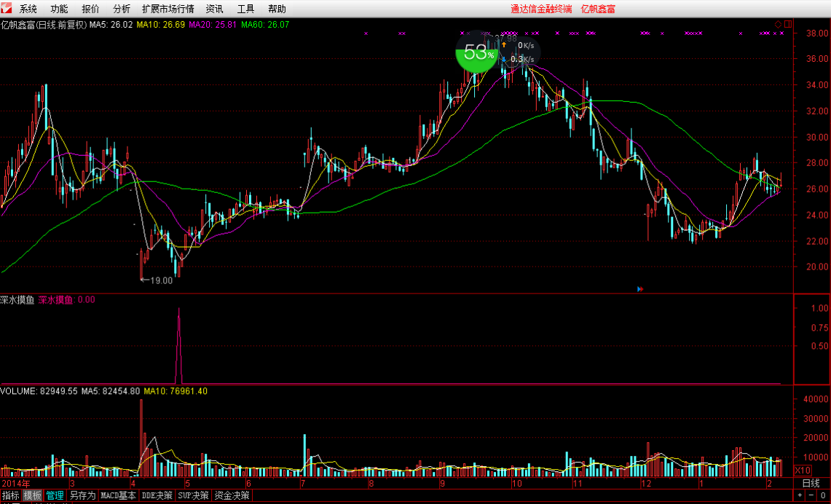Click the 日线 period selector

[x=811, y=483]
